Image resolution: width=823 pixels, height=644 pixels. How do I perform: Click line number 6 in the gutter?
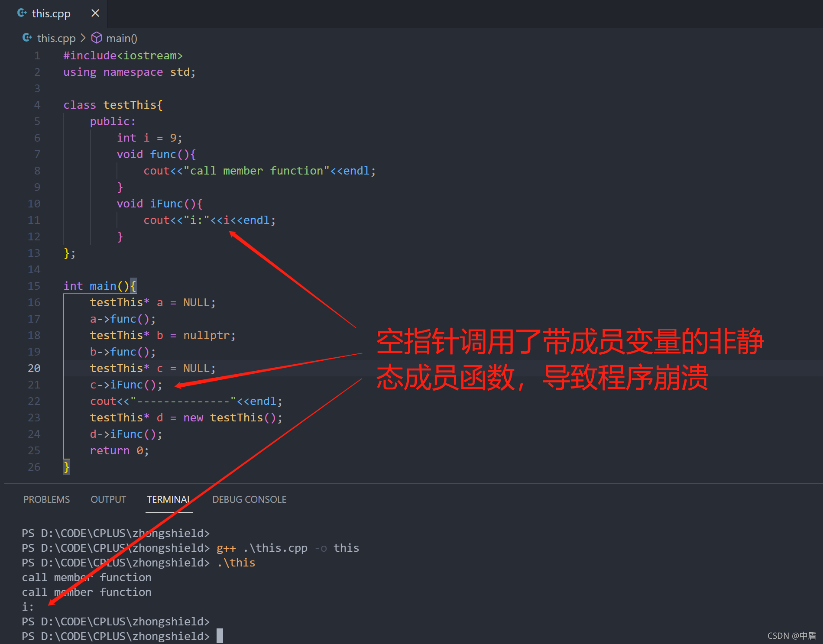(x=37, y=138)
